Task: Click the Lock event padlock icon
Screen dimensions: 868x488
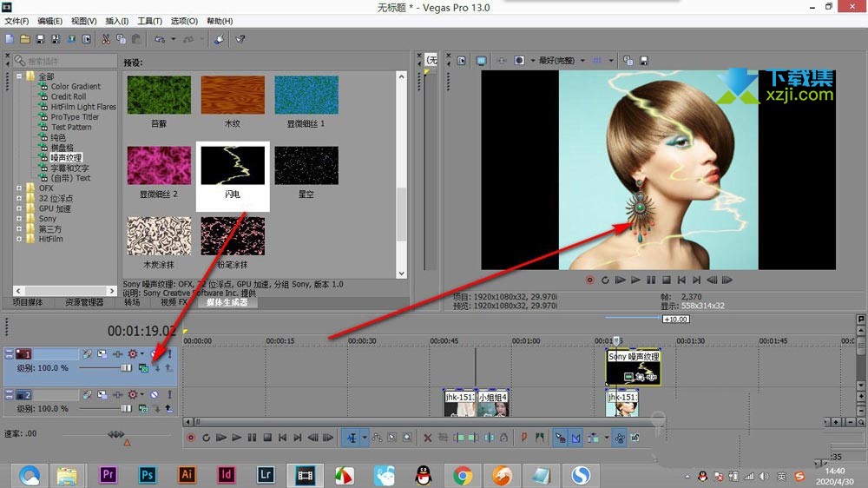Action: 503,438
